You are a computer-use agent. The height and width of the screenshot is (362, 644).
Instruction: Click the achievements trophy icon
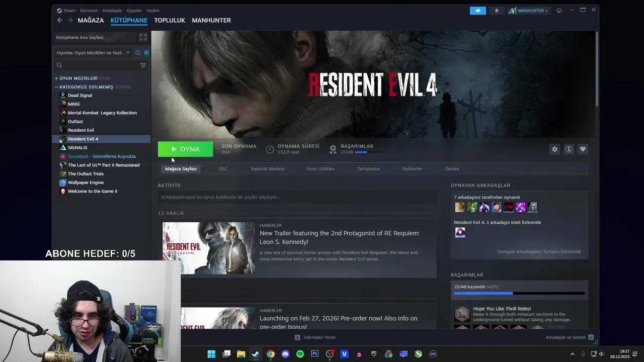333,149
